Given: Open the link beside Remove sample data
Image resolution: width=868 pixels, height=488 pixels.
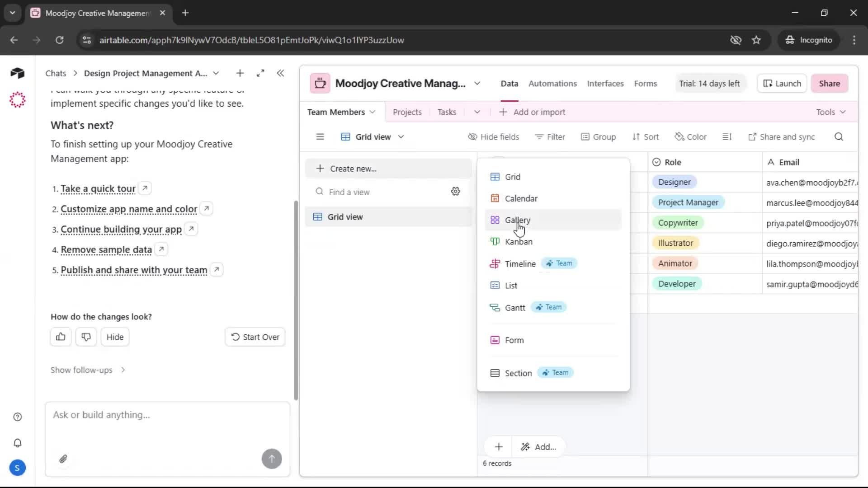Looking at the screenshot, I should coord(161,249).
